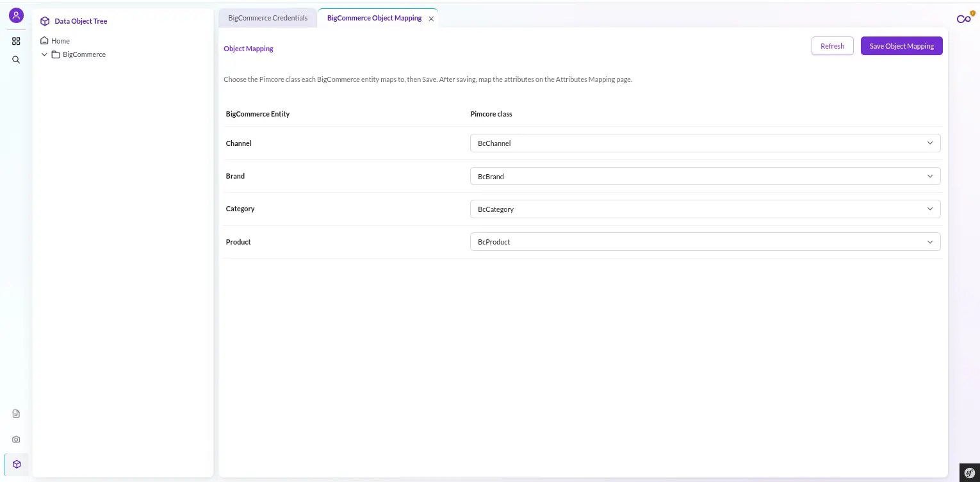
Task: Click the Data Object Tree cube icon
Action: coord(45,21)
